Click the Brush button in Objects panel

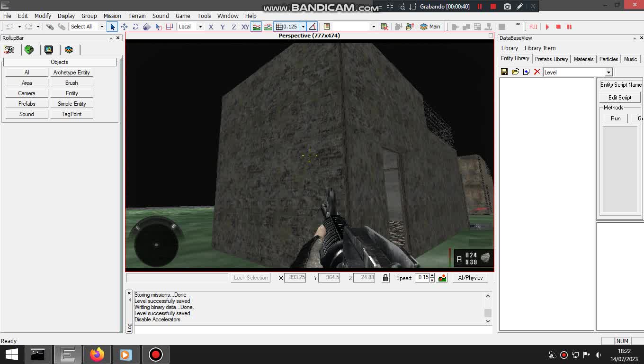point(71,82)
